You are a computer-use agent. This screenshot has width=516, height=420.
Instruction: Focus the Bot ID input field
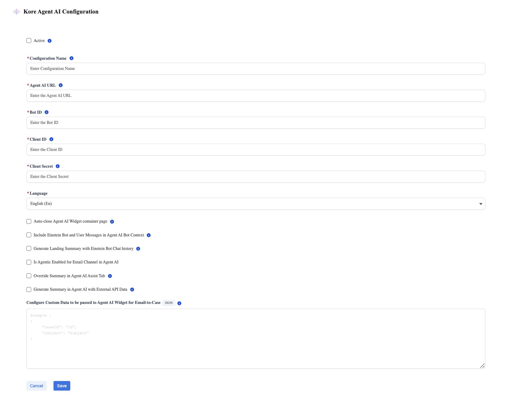tap(256, 123)
